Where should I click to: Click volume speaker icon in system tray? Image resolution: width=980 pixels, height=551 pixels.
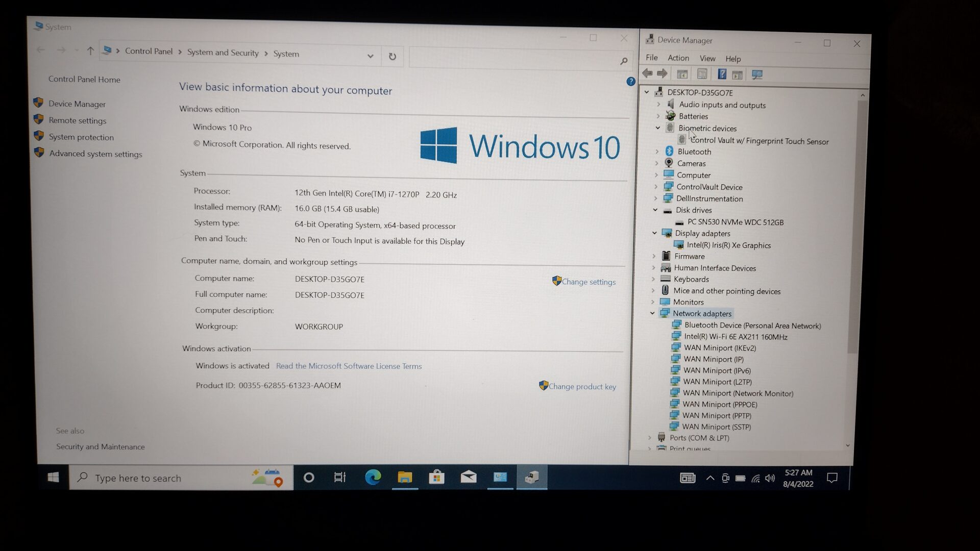point(770,478)
